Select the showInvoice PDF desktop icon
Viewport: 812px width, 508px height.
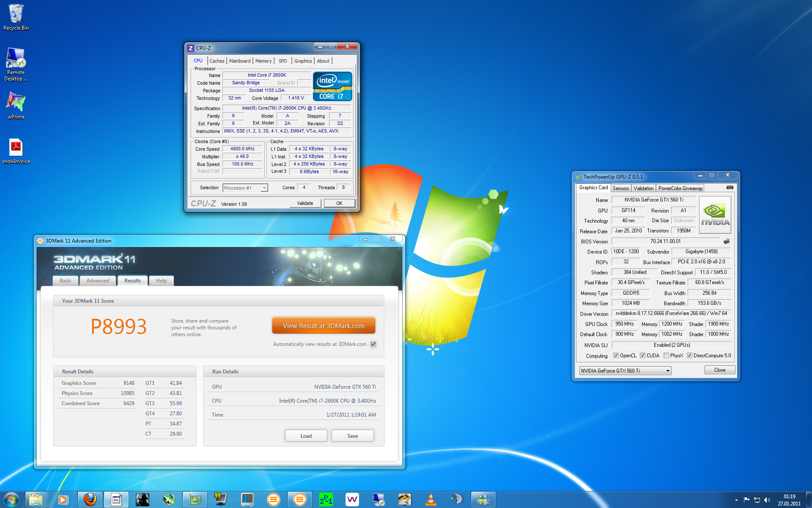pyautogui.click(x=16, y=151)
